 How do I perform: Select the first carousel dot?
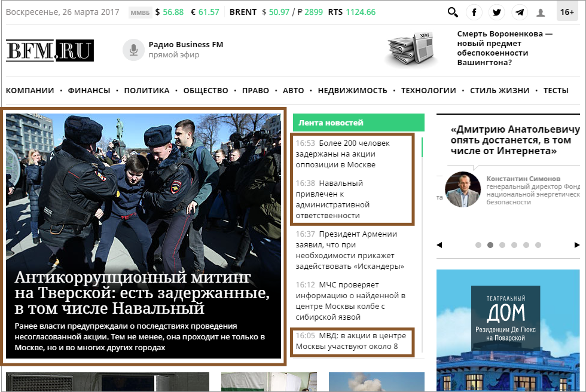coord(478,245)
